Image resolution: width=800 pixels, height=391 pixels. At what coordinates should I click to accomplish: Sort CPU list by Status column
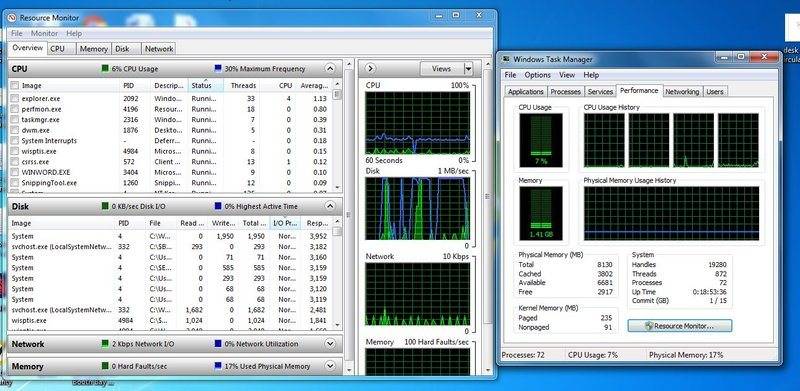tap(206, 86)
